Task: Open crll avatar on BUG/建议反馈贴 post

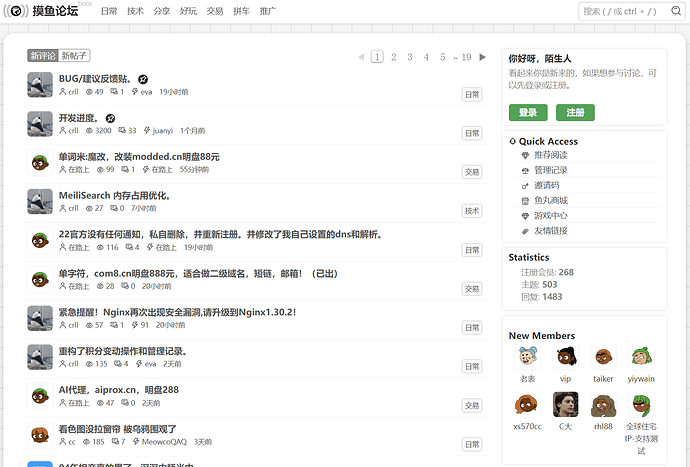Action: [40, 85]
